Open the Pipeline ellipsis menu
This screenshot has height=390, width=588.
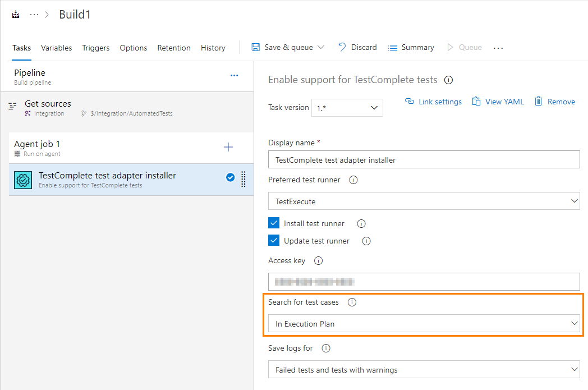(234, 76)
